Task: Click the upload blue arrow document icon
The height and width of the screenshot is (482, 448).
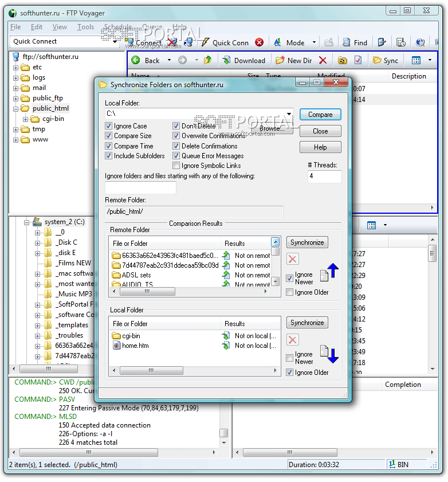Action: [329, 272]
